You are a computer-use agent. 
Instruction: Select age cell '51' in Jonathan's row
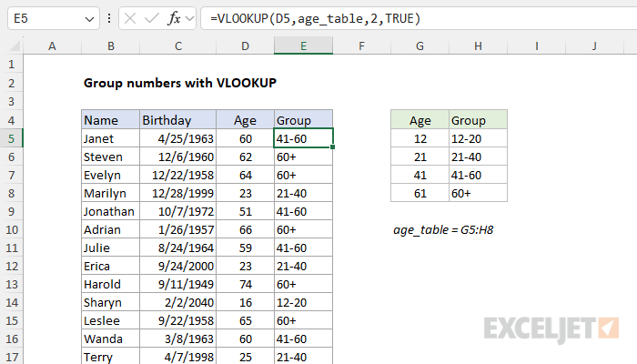245,211
